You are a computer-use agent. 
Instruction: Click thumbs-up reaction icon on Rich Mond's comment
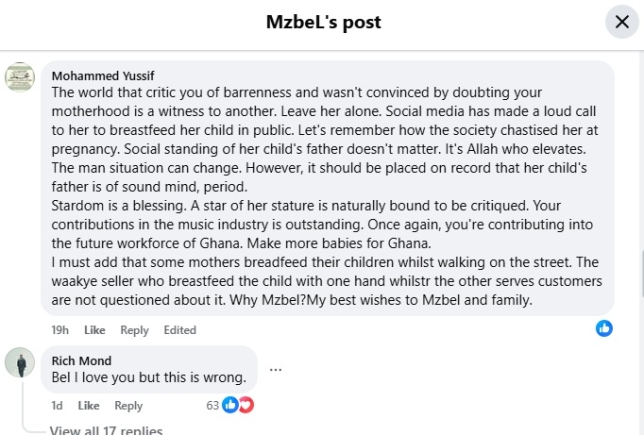230,405
